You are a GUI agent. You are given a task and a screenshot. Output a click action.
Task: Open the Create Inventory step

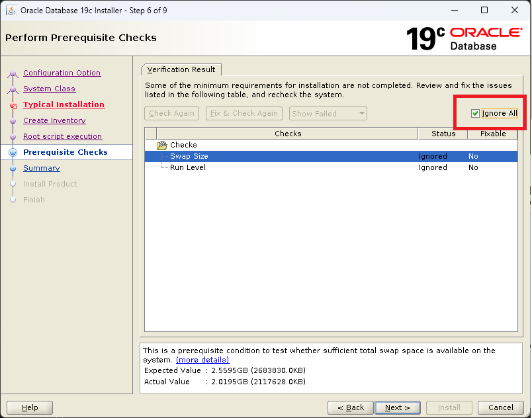pos(54,120)
